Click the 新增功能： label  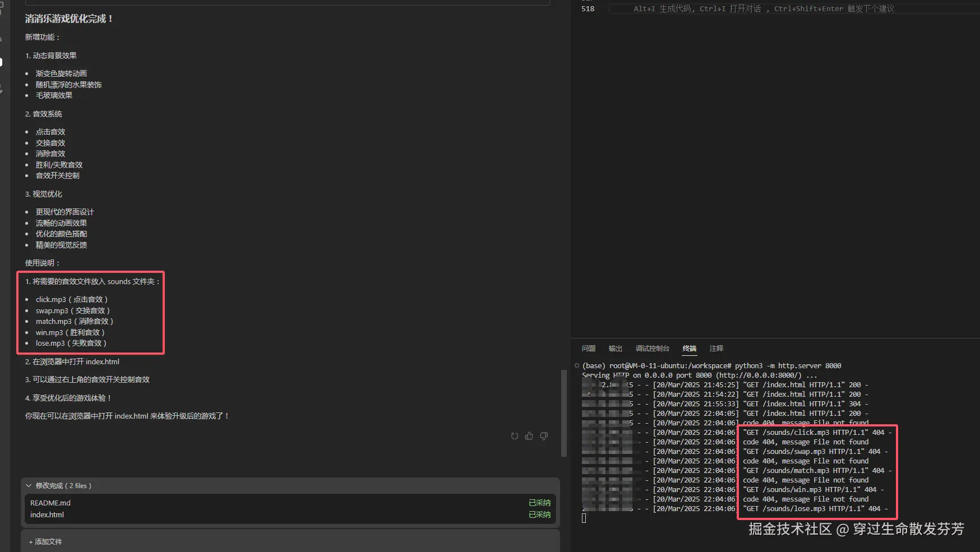(x=43, y=38)
